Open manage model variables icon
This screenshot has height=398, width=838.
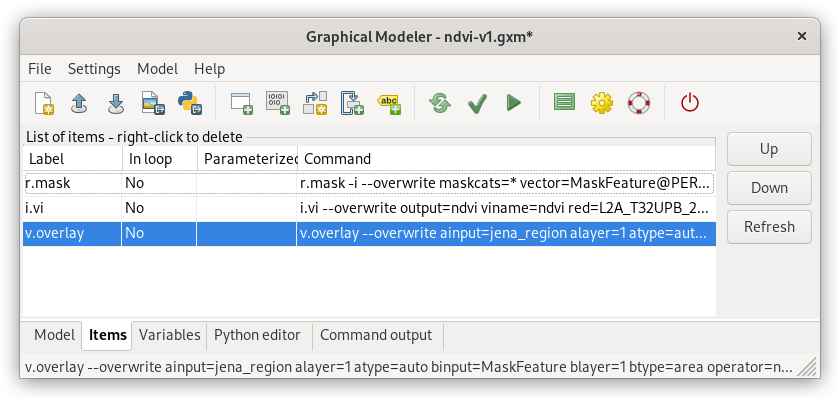point(564,102)
